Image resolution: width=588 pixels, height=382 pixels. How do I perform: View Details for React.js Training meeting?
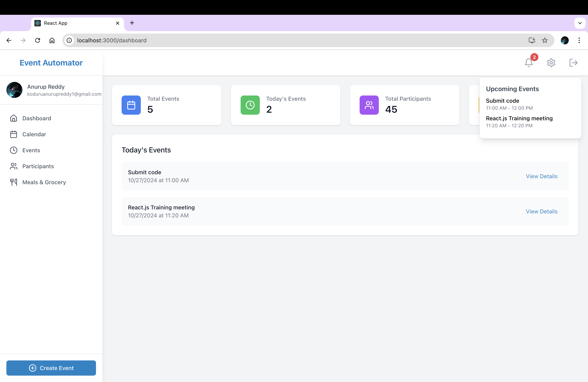542,212
